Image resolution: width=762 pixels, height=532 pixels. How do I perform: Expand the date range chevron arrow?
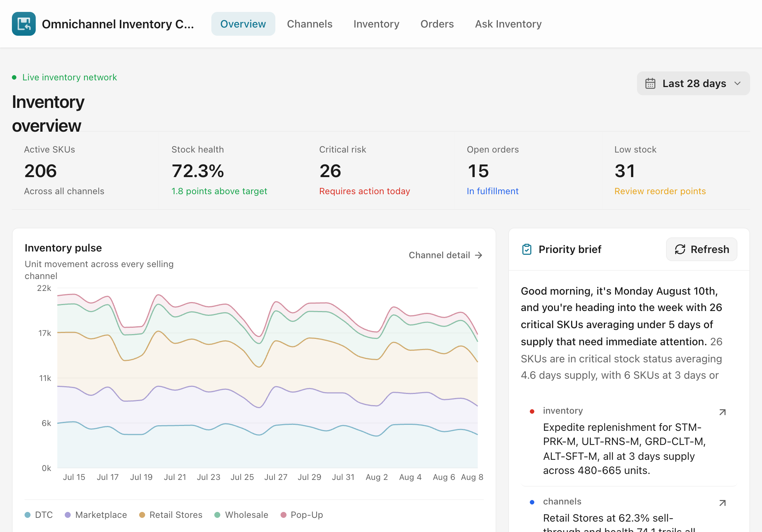coord(737,83)
